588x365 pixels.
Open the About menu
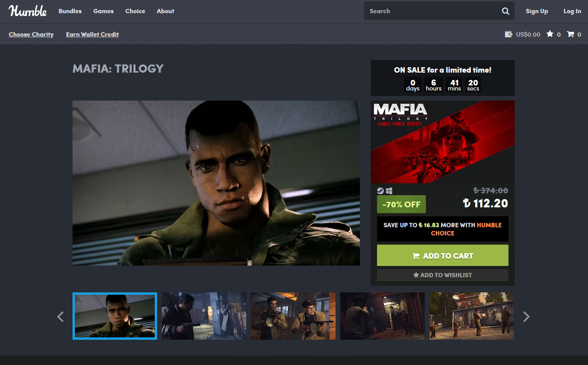click(166, 11)
